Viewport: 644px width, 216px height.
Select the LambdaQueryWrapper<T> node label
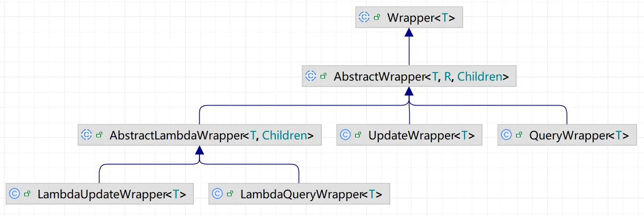click(311, 194)
